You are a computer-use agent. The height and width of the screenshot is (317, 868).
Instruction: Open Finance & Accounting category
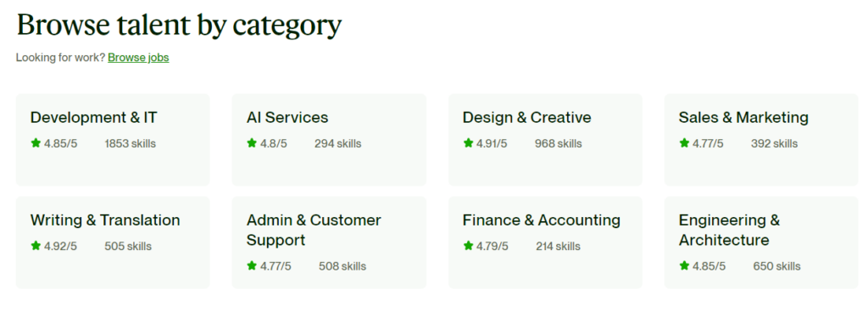(x=542, y=220)
